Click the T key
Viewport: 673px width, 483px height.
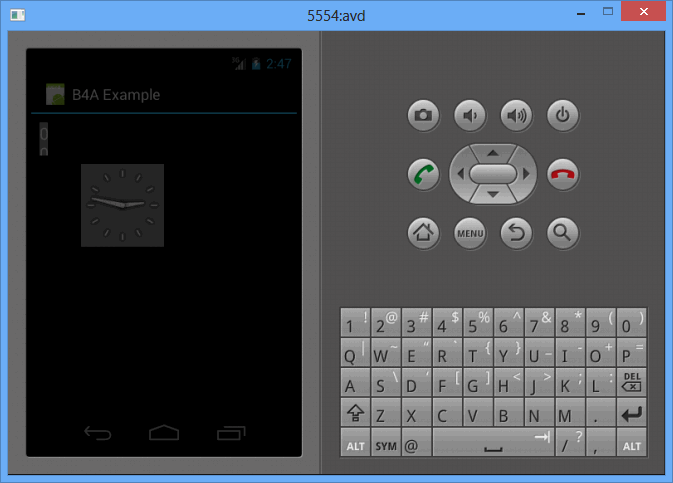pyautogui.click(x=478, y=352)
